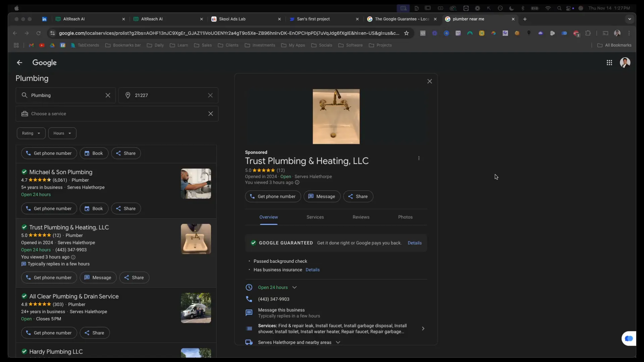Switch to the Services tab
Image resolution: width=644 pixels, height=362 pixels.
315,217
